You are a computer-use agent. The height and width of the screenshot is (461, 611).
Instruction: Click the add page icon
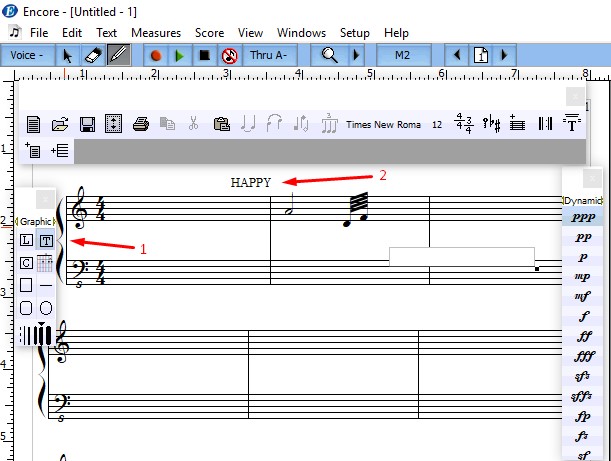pyautogui.click(x=33, y=150)
